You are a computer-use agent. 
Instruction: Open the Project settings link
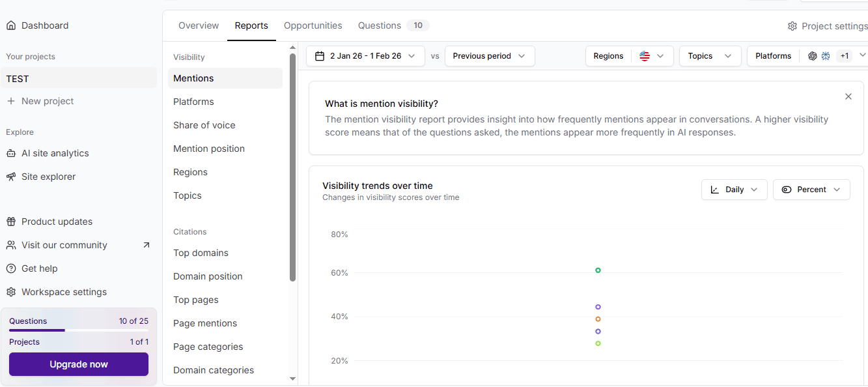(x=828, y=26)
